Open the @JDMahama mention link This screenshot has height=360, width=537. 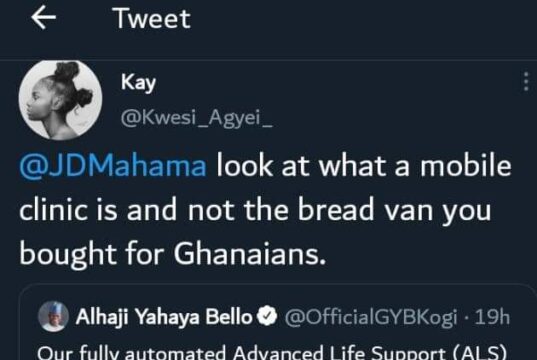[x=113, y=166]
